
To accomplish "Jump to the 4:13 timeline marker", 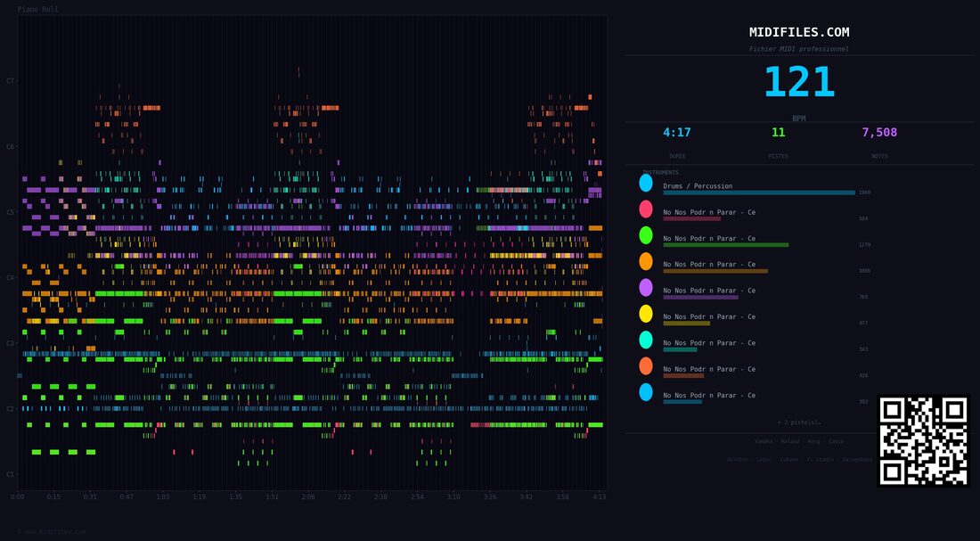I will (x=599, y=496).
